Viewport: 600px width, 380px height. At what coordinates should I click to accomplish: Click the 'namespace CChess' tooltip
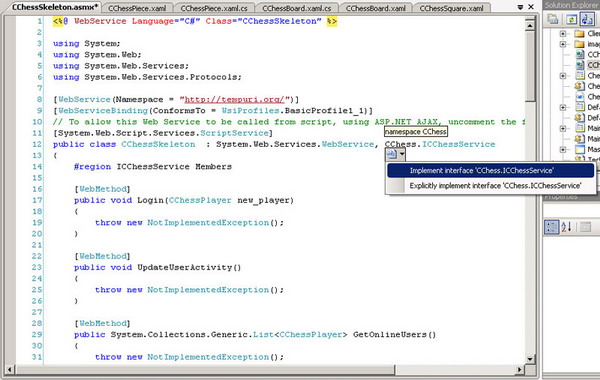pyautogui.click(x=416, y=132)
